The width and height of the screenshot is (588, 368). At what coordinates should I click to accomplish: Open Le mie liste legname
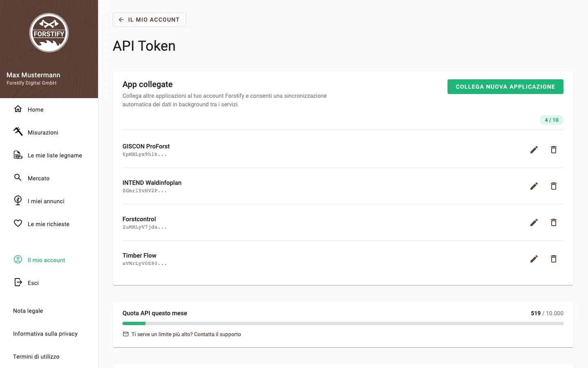pos(49,155)
